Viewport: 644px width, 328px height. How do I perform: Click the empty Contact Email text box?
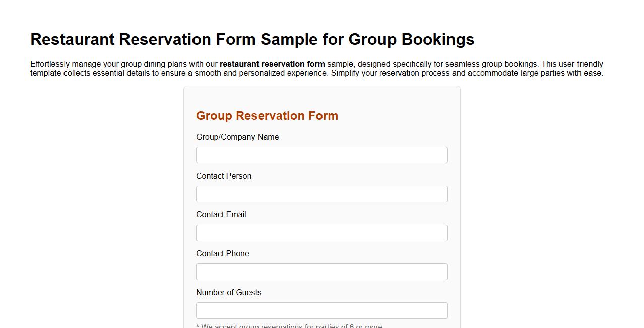(x=321, y=233)
